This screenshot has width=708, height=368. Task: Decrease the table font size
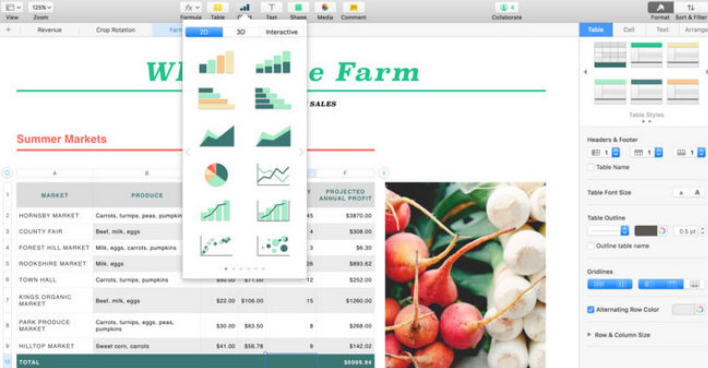coord(681,193)
